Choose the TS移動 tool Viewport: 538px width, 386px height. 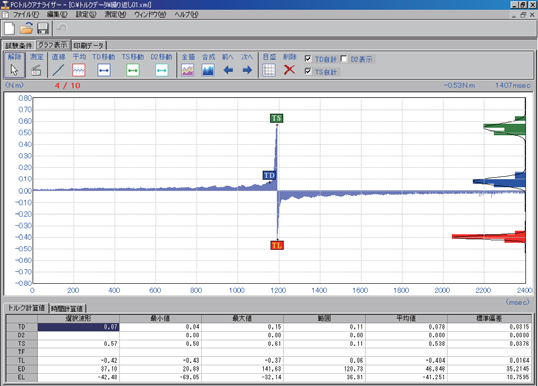133,70
